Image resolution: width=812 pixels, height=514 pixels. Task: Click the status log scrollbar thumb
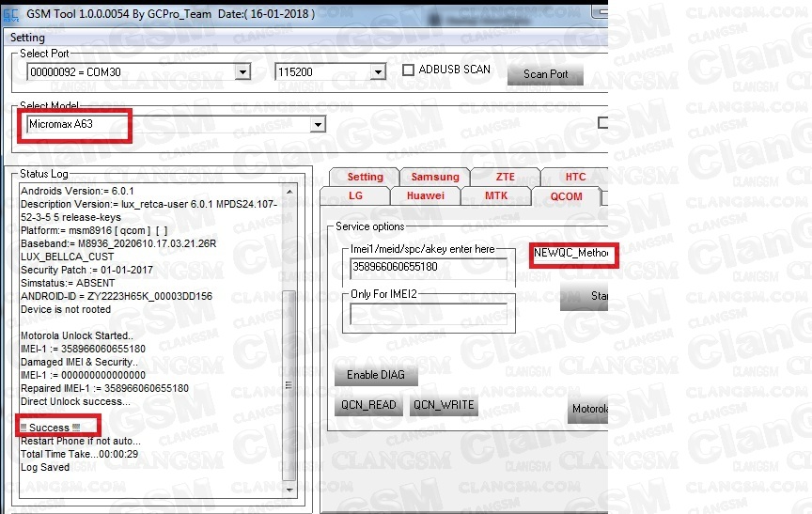click(289, 385)
